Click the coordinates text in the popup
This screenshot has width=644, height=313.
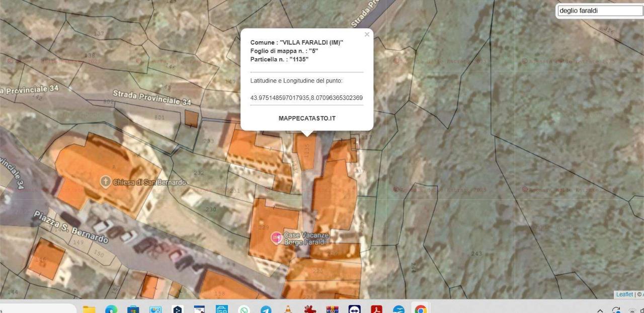(306, 97)
